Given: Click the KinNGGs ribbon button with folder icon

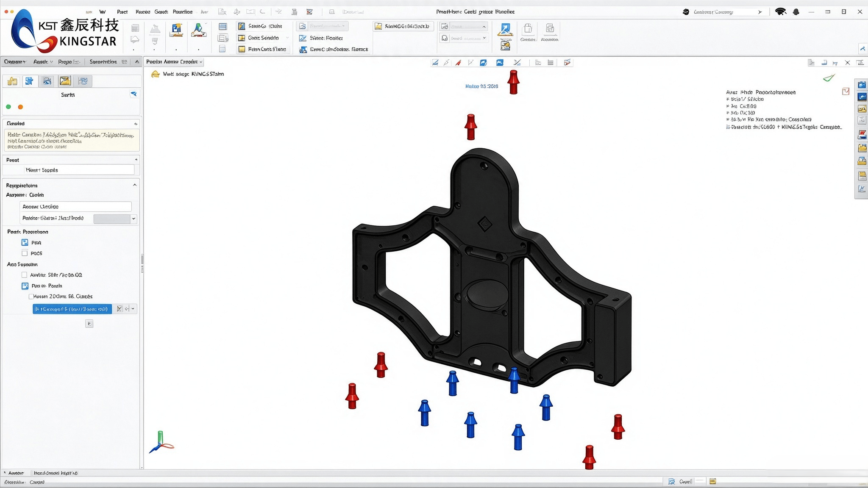Looking at the screenshot, I should 403,26.
